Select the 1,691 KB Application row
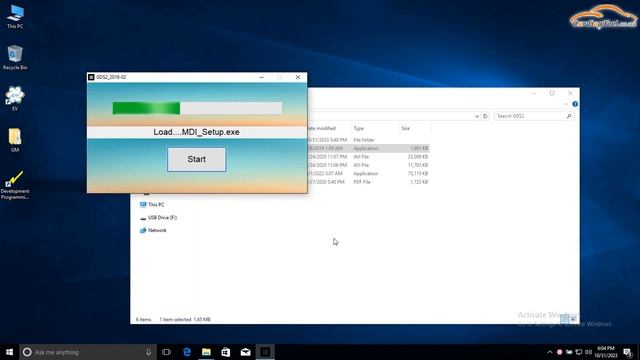 tap(368, 148)
